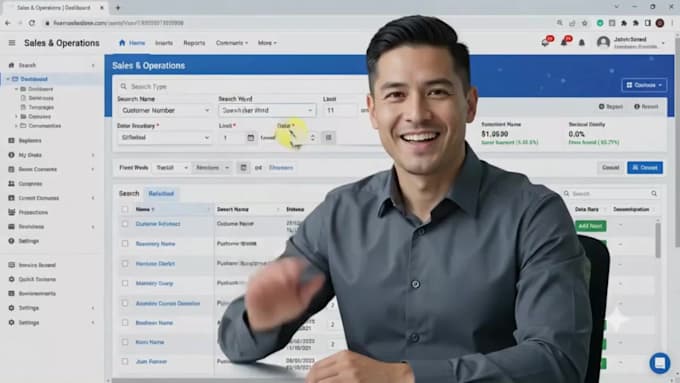The height and width of the screenshot is (383, 680).
Task: Collapse the selected Dashboard tree node
Action: pos(8,79)
